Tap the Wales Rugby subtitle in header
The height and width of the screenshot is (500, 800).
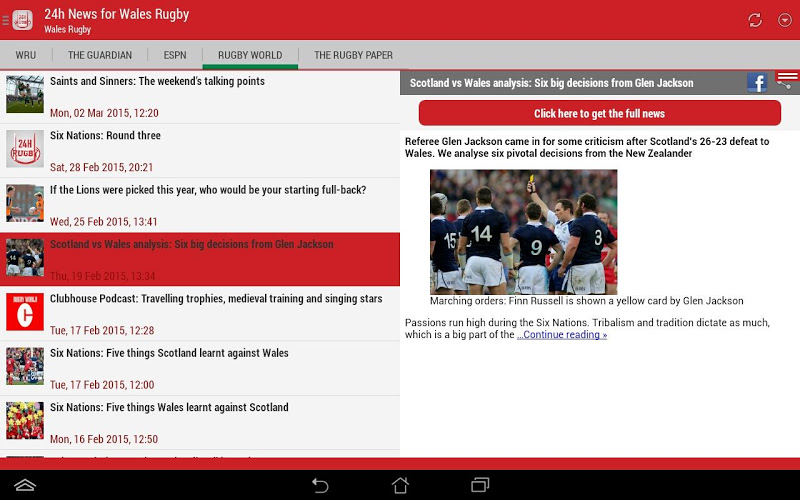tap(67, 30)
